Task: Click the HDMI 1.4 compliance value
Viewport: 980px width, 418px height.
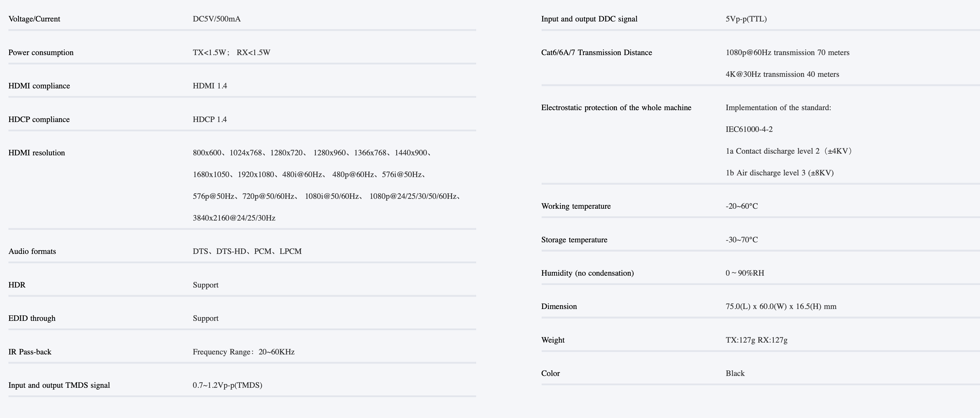Action: tap(210, 86)
